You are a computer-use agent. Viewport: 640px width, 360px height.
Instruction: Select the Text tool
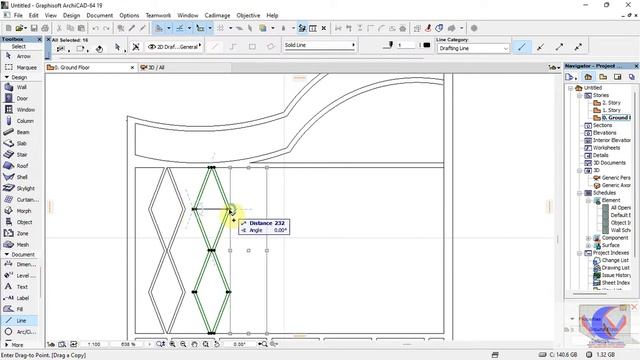coord(21,287)
